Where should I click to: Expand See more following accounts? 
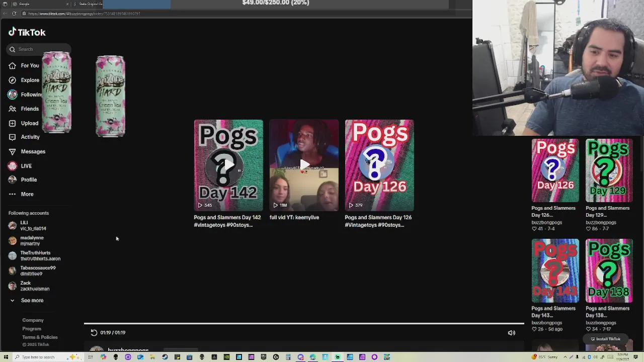[x=26, y=300]
